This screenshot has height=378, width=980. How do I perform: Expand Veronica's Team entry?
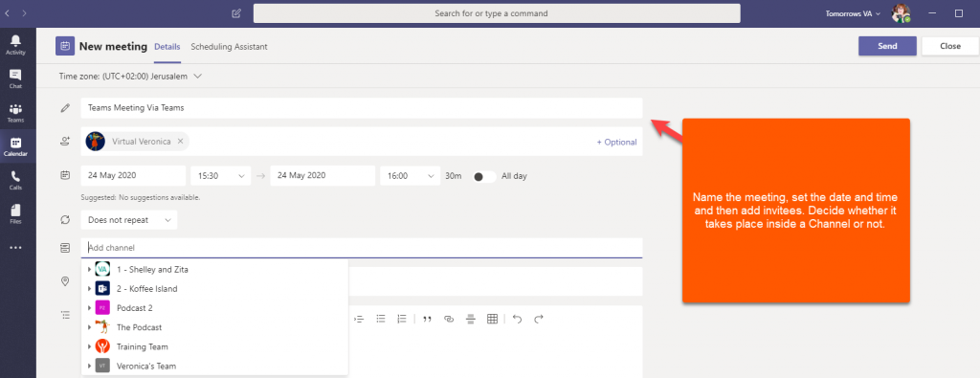89,367
